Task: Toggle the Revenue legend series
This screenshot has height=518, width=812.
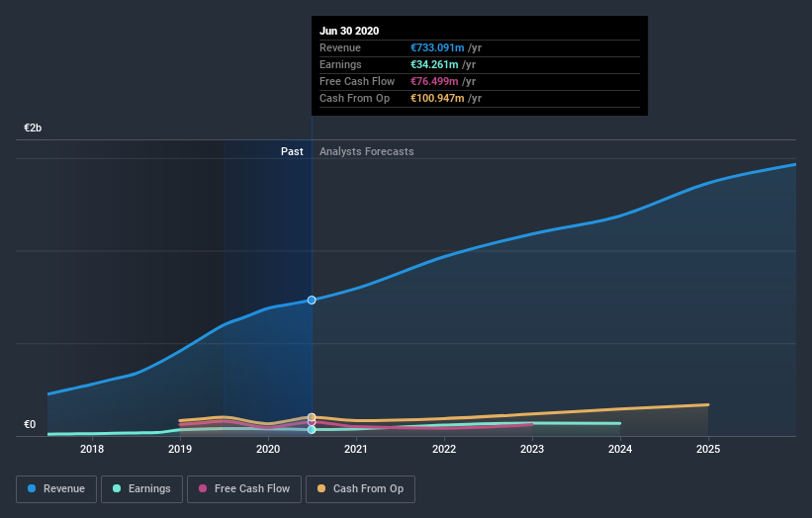Action: (56, 489)
